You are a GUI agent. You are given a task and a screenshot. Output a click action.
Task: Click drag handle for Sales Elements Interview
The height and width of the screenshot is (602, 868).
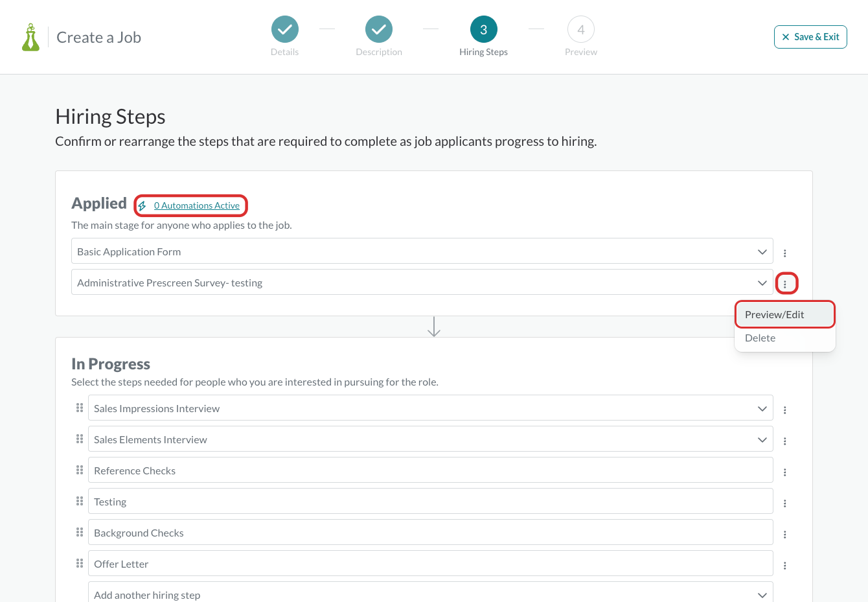click(80, 439)
